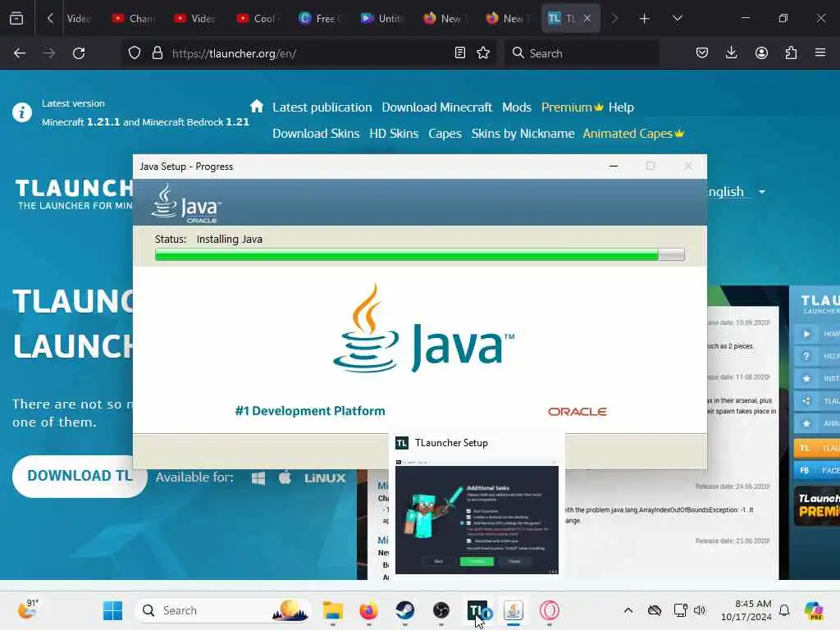Open the volume speaker icon

(x=700, y=610)
